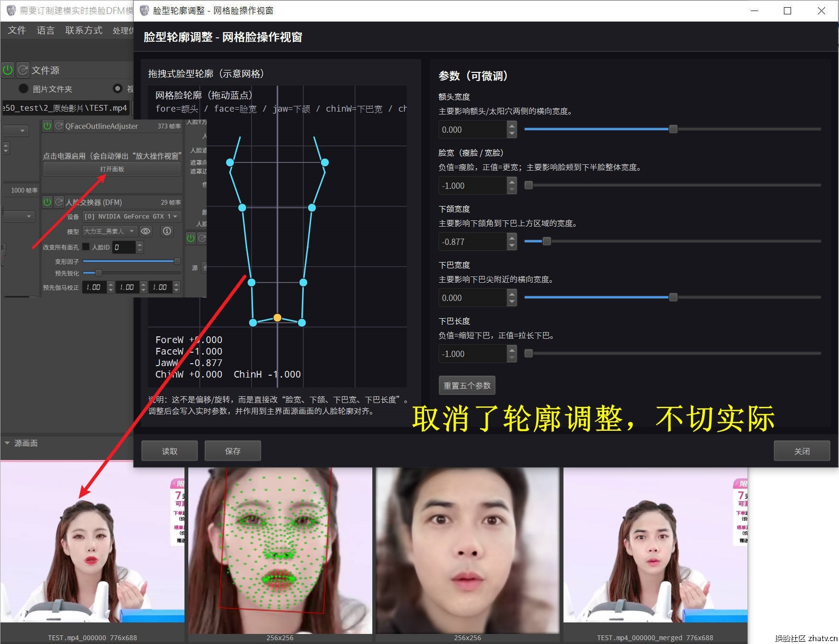Click the 下颌宽度 value input field
839x644 pixels.
click(x=472, y=242)
